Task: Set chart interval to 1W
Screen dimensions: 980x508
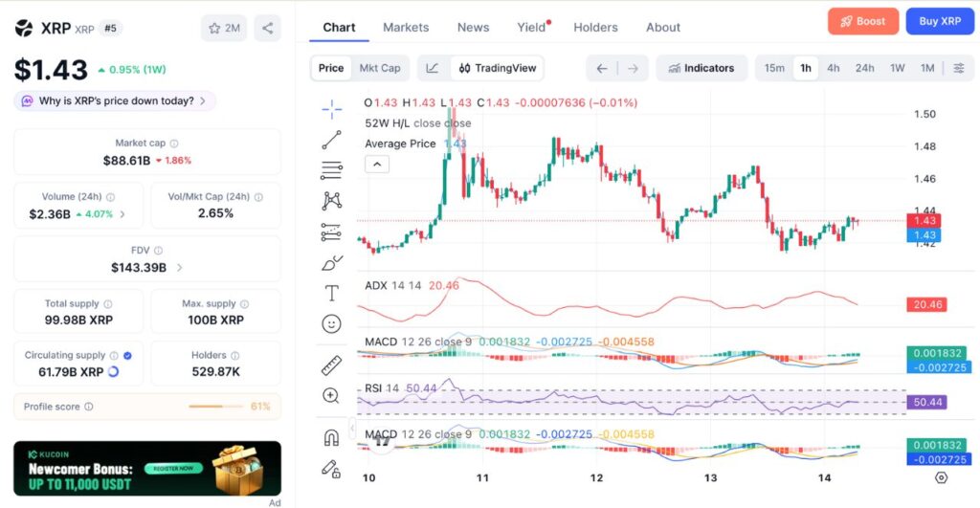Action: click(898, 68)
